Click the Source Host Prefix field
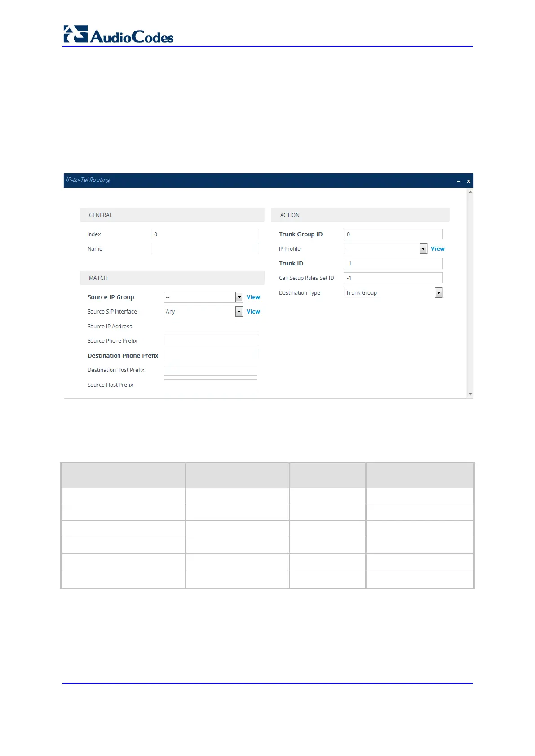The height and width of the screenshot is (756, 535). tap(210, 385)
